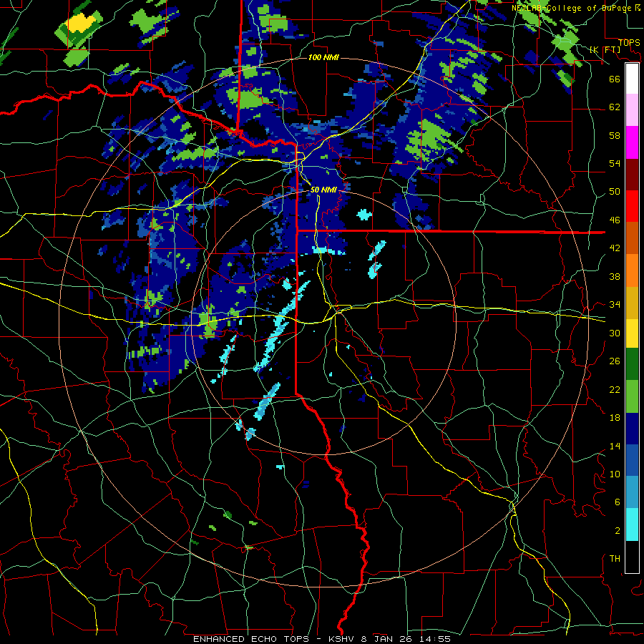Click the dark green legend swatch
Screen dimensions: 644x644
pyautogui.click(x=632, y=364)
